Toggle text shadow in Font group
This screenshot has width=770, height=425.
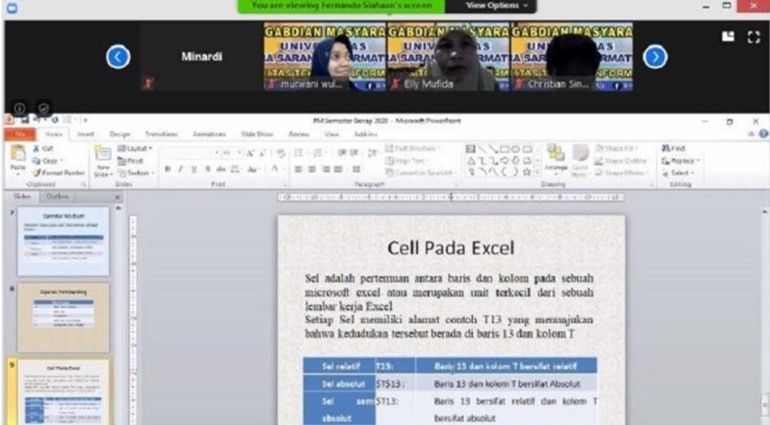coord(208,169)
